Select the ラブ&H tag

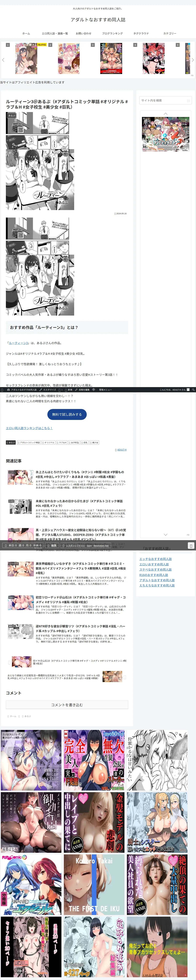62,442
